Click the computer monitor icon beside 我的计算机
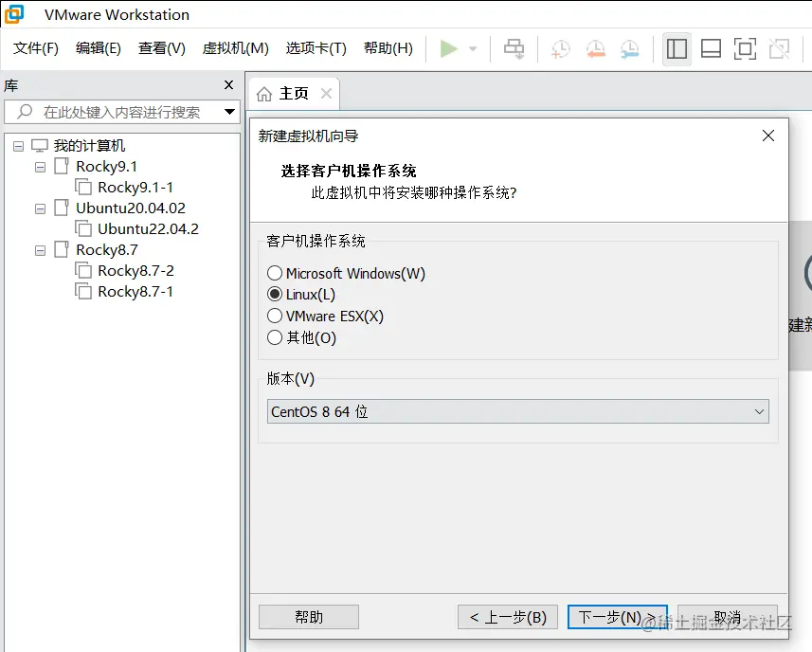Image resolution: width=812 pixels, height=652 pixels. (x=40, y=146)
